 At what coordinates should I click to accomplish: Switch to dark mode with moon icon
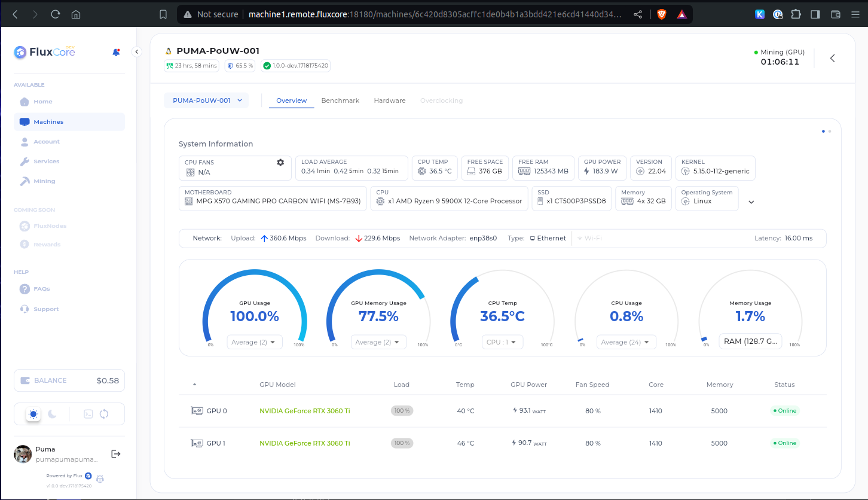[53, 414]
